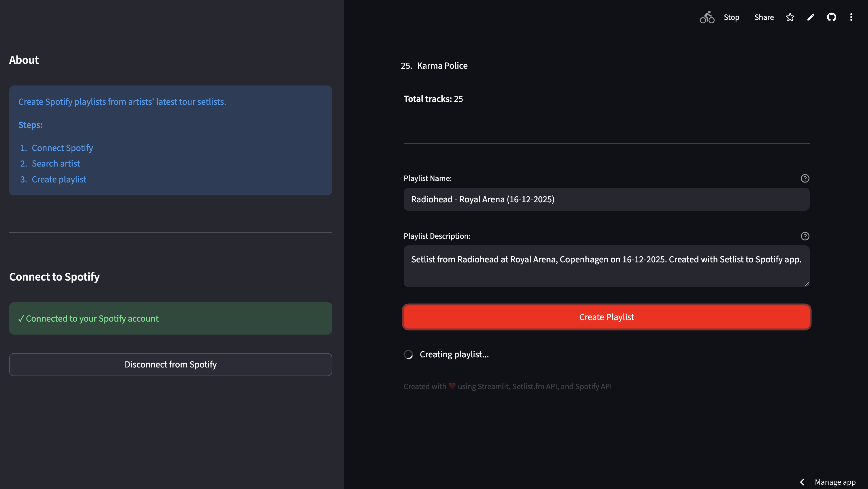The width and height of the screenshot is (868, 489).
Task: Open the GitHub repository icon
Action: 831,17
